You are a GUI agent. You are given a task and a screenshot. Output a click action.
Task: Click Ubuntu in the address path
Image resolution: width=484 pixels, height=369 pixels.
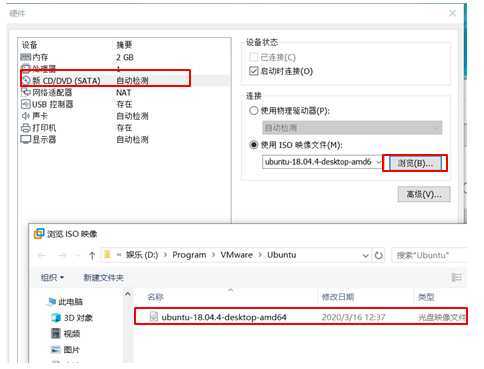pos(282,255)
